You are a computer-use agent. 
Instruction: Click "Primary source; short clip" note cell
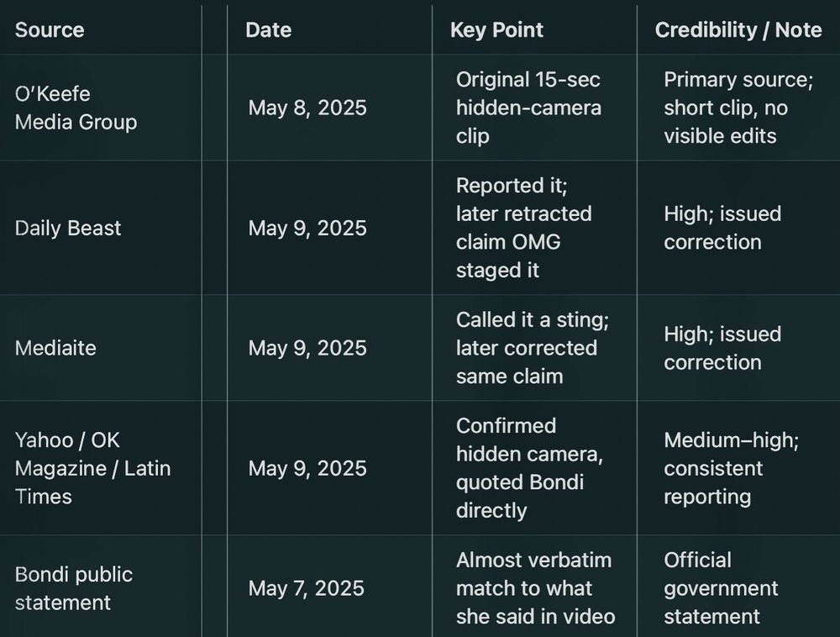point(738,108)
